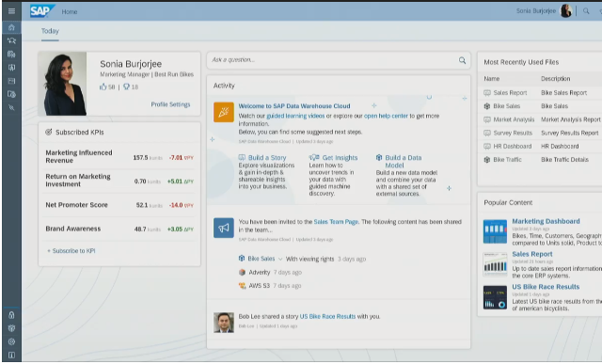This screenshot has width=602, height=364.
Task: Click the Adverity activity entry
Action: coord(270,272)
